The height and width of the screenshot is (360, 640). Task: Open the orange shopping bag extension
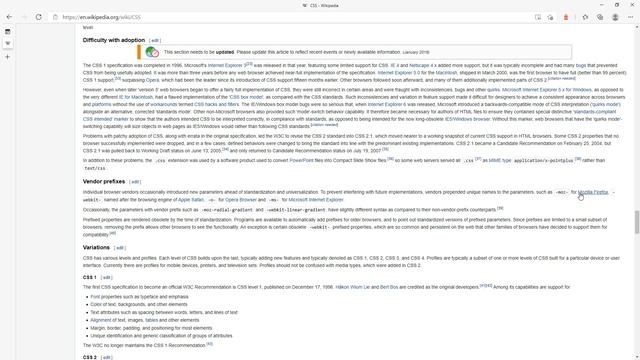coord(566,17)
